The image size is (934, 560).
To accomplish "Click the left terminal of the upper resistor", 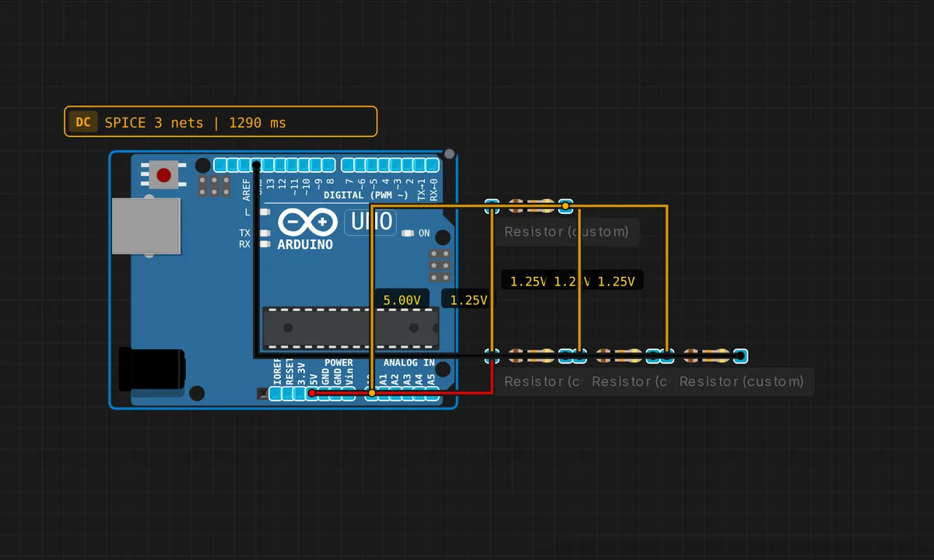I will 492,206.
